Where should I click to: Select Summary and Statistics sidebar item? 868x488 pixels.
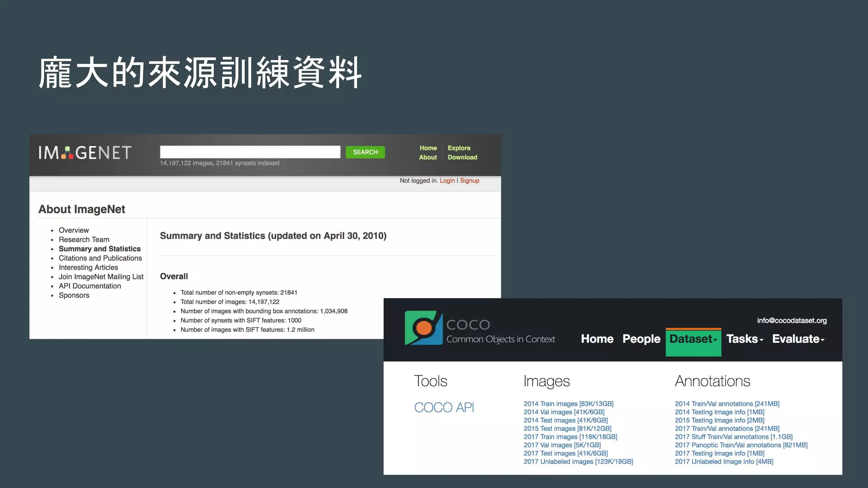(100, 249)
